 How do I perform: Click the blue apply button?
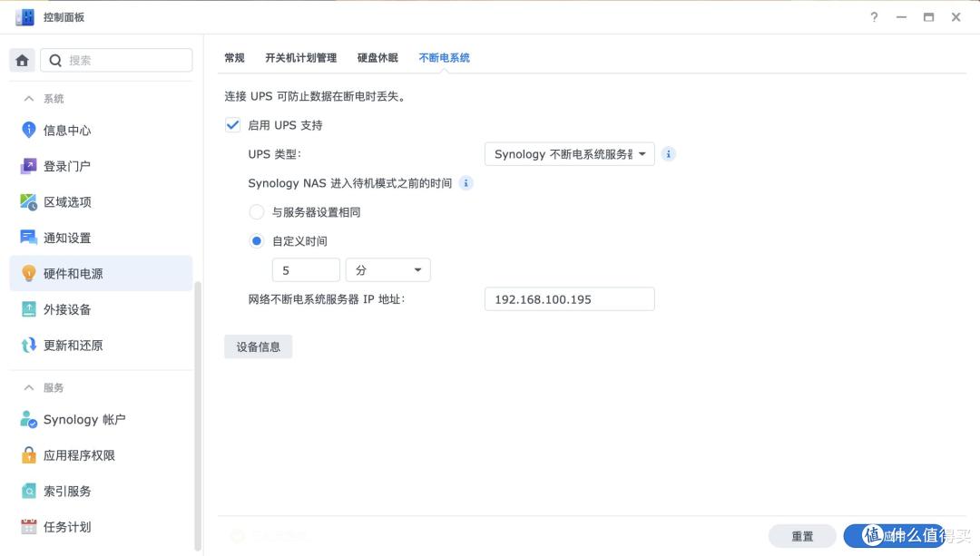(x=894, y=536)
